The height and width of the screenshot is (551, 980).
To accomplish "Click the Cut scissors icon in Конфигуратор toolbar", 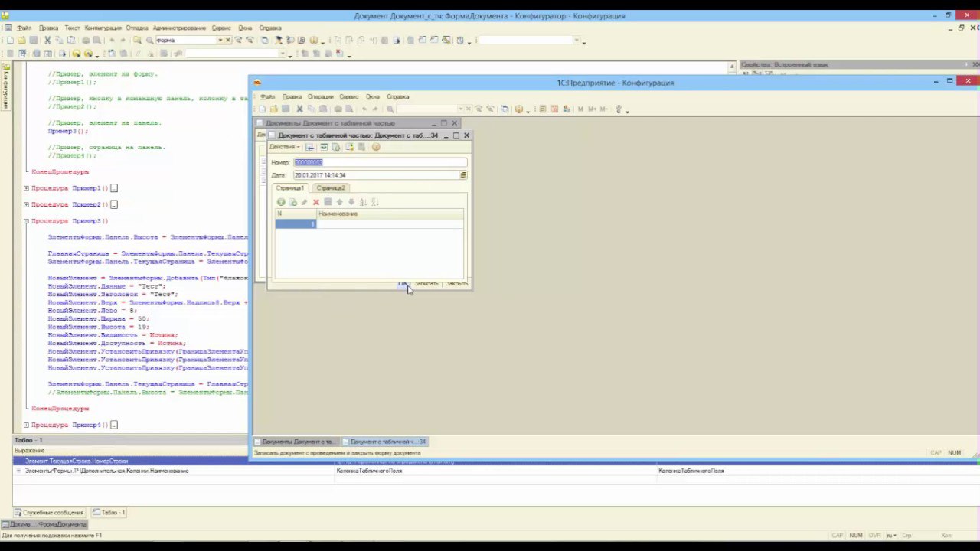I will (47, 40).
